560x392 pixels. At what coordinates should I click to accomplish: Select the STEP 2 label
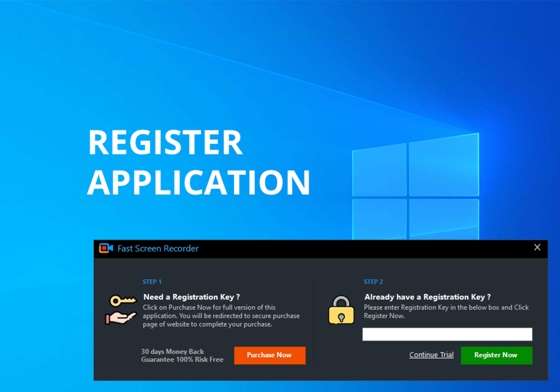(x=373, y=282)
